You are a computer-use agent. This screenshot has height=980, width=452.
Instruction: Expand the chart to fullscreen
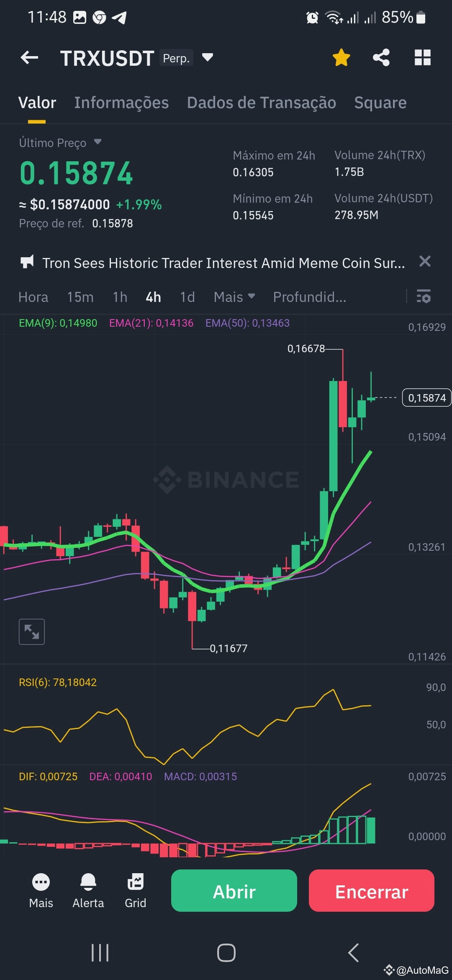coord(32,632)
